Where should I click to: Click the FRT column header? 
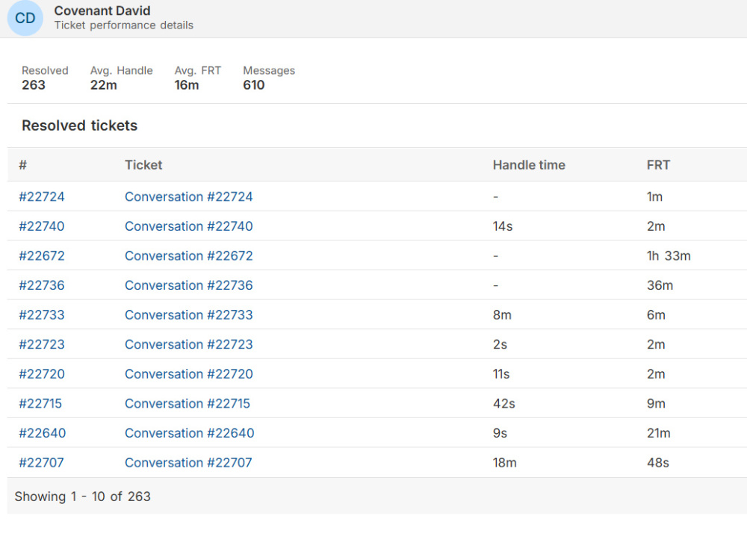click(658, 165)
